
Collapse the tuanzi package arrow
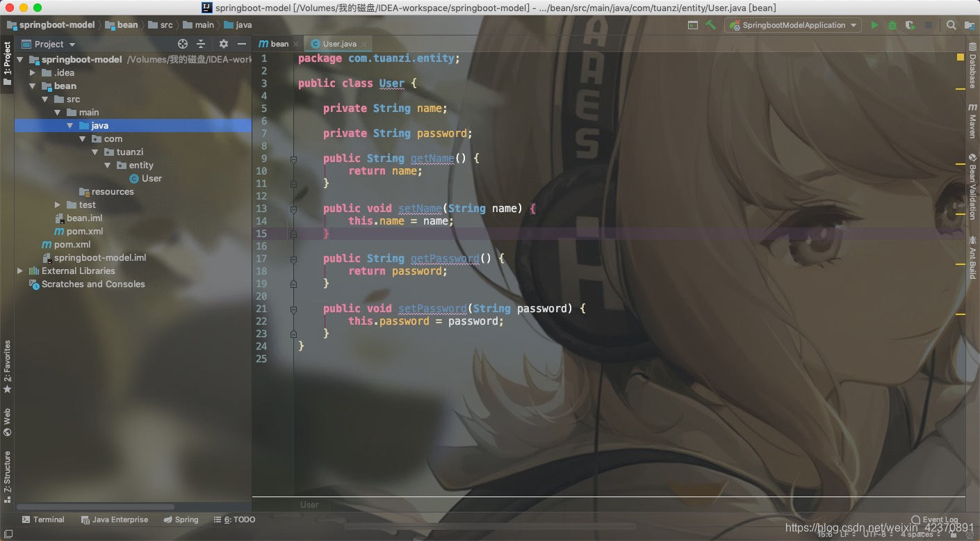(95, 152)
